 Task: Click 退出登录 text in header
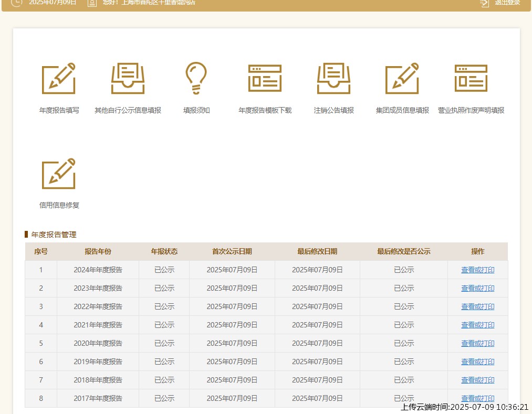click(x=507, y=3)
